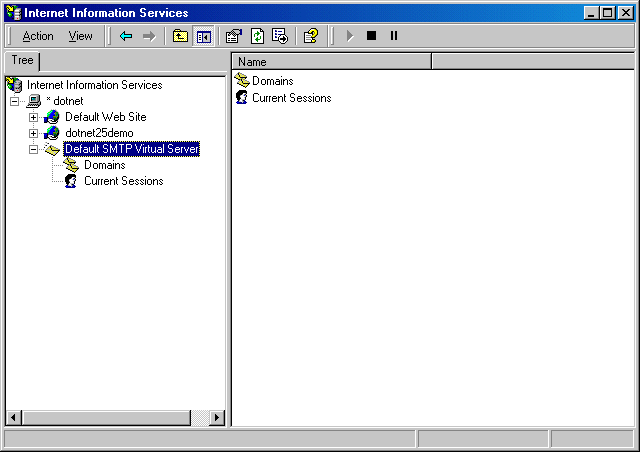This screenshot has width=640, height=452.
Task: Click the tree pane horizontal scrollbar right arrow
Action: point(219,417)
